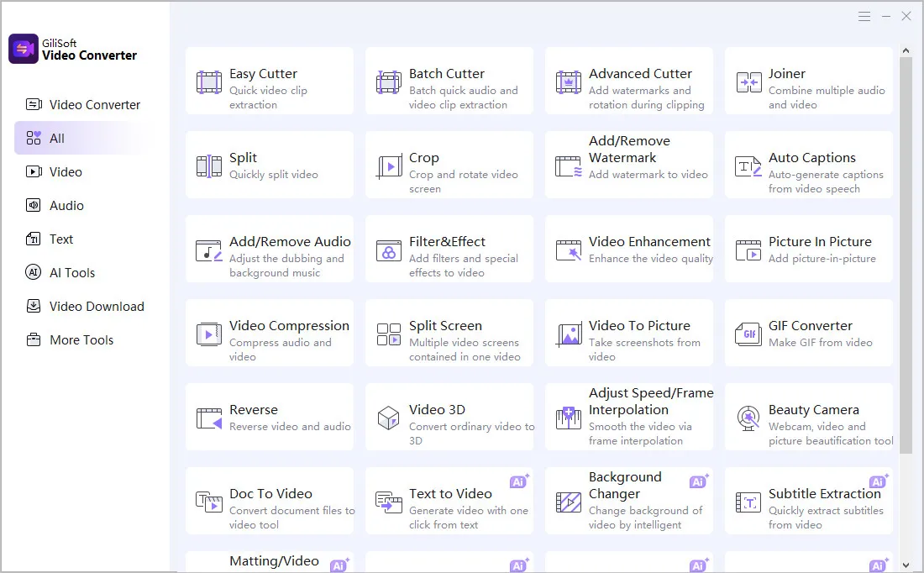Launch Advanced Cutter via its icon
The height and width of the screenshot is (573, 924).
569,82
